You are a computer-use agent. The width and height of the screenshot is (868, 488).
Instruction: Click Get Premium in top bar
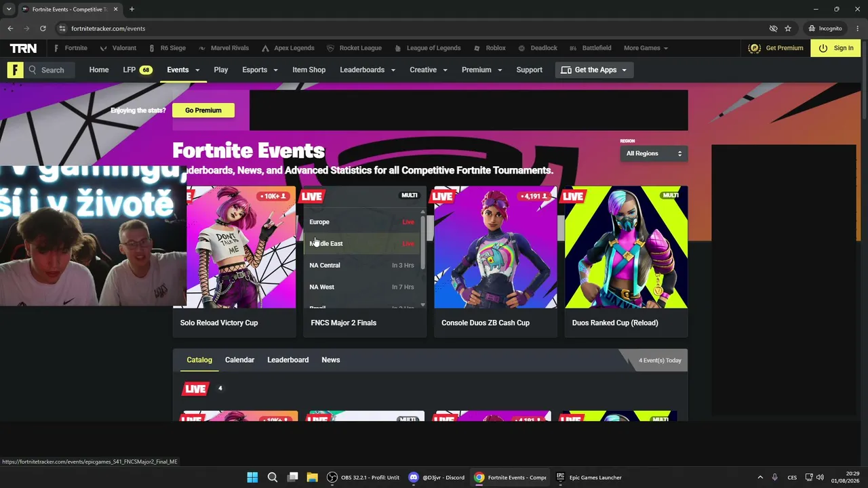point(776,48)
